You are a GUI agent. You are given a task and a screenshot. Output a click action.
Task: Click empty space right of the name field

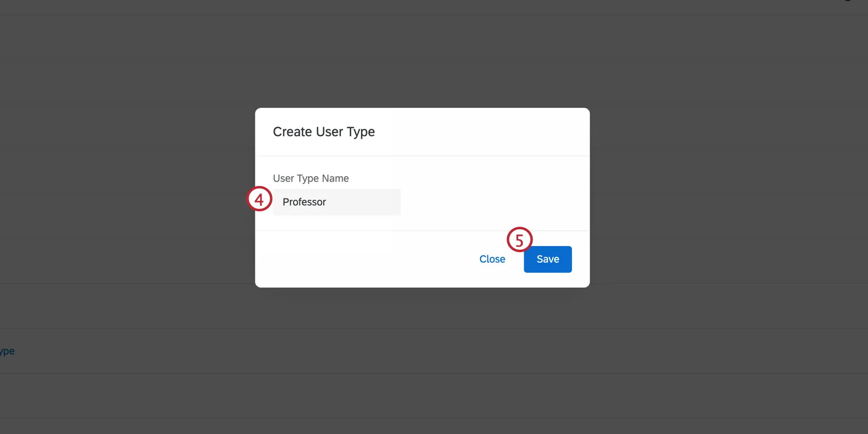click(x=490, y=202)
